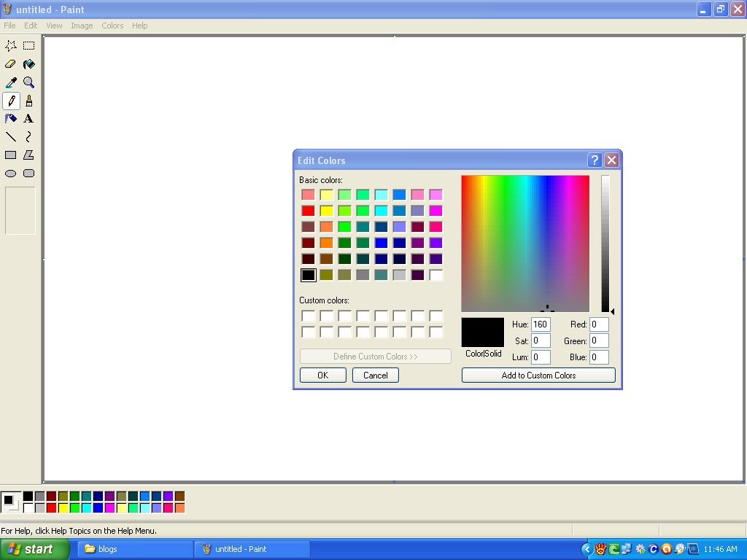The width and height of the screenshot is (747, 560).
Task: Select the black basic color swatch
Action: point(309,275)
